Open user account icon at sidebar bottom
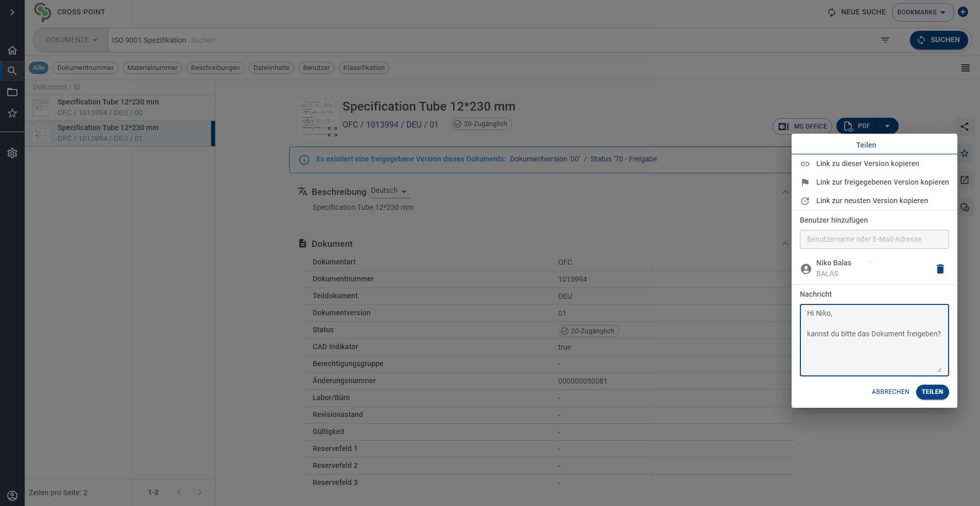 pyautogui.click(x=12, y=496)
